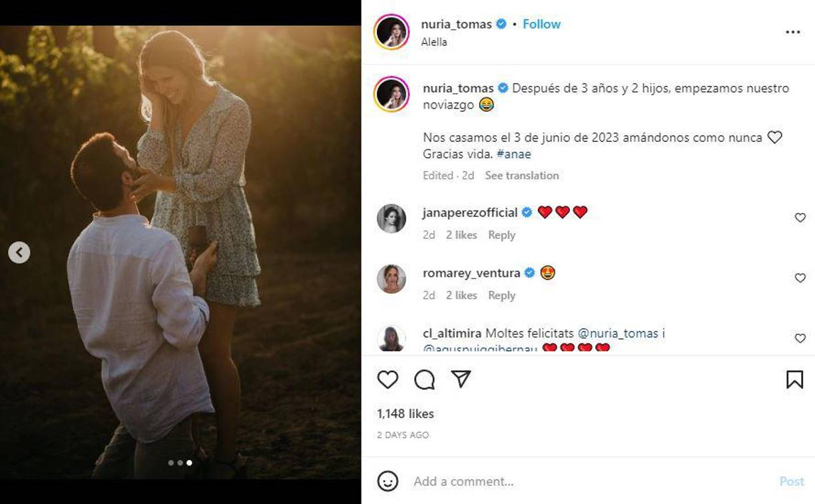Share the post via the paper plane icon

tap(461, 379)
